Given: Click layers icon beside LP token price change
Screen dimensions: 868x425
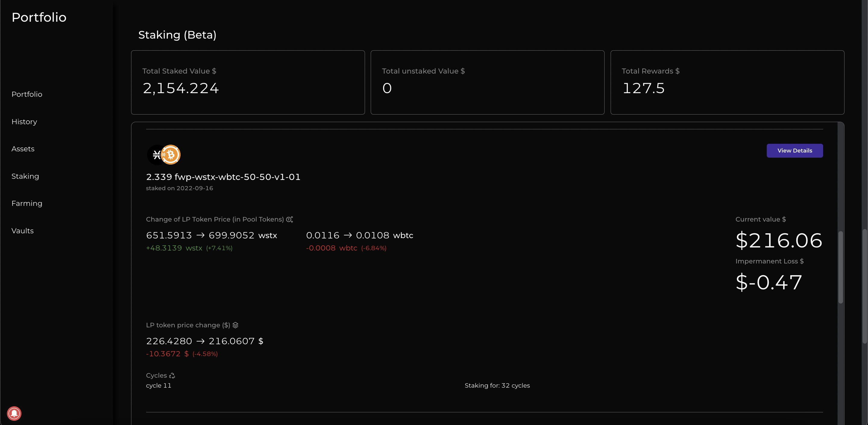Looking at the screenshot, I should (x=235, y=325).
